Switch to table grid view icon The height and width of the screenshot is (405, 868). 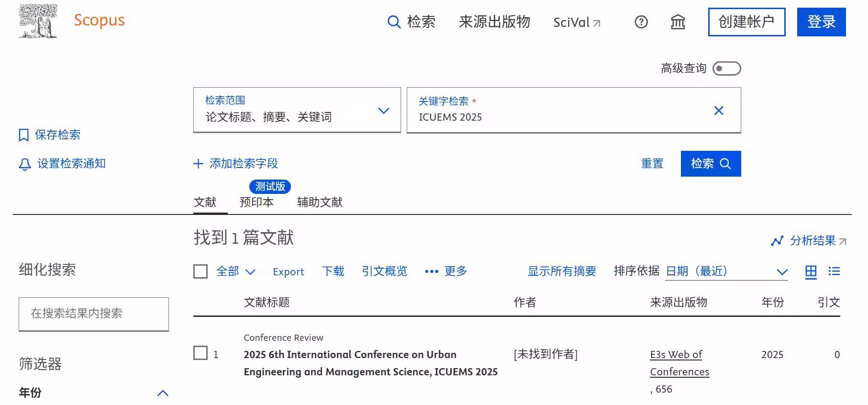tap(811, 271)
